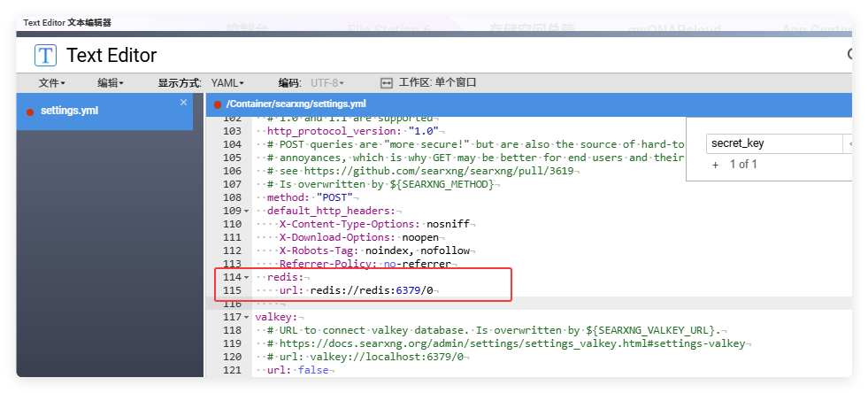Click the red dot before the /Container path
The height and width of the screenshot is (393, 868).
click(217, 104)
